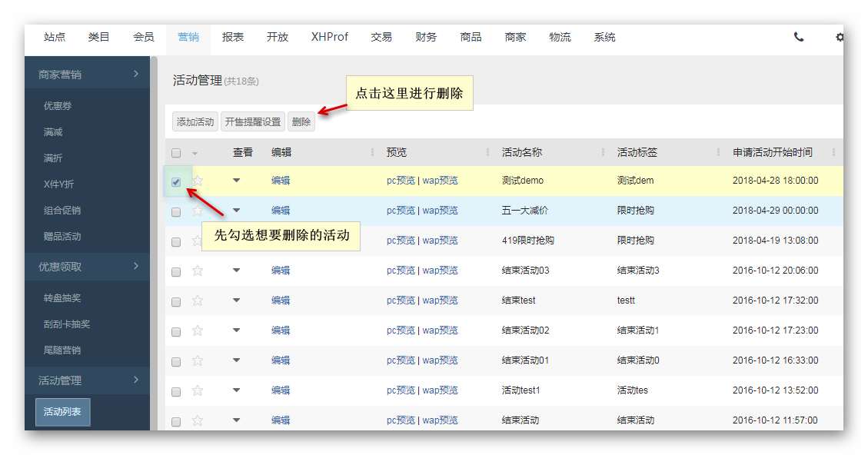The height and width of the screenshot is (455, 868).
Task: Open the 报表 top menu
Action: pyautogui.click(x=232, y=37)
